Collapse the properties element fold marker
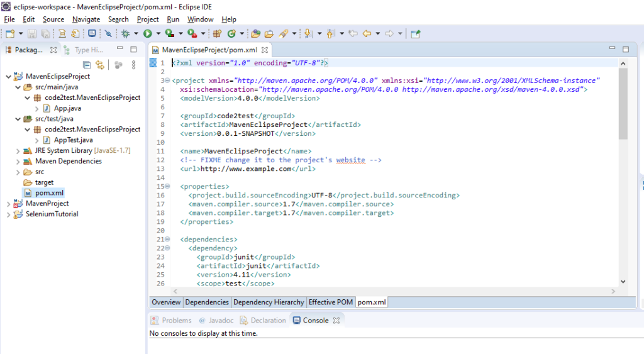 (167, 187)
